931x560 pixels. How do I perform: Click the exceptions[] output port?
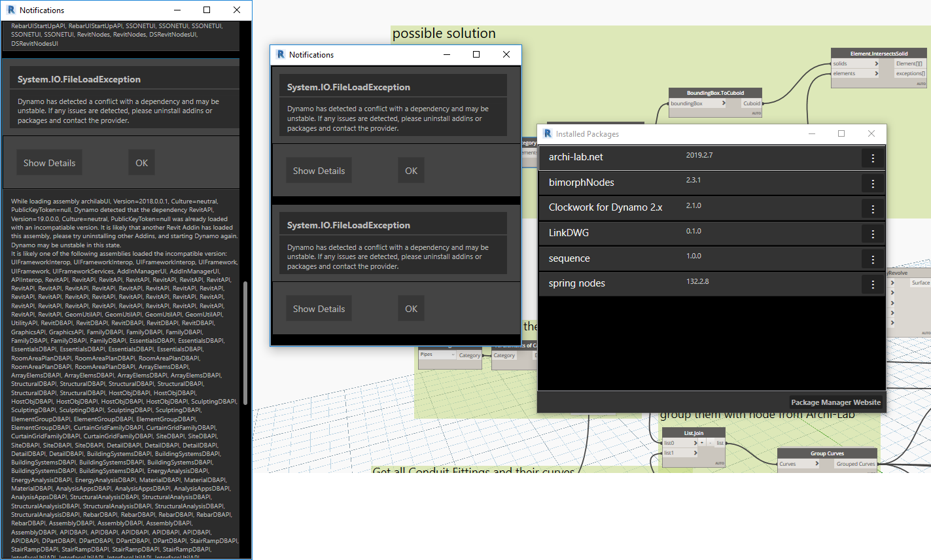[x=910, y=73]
